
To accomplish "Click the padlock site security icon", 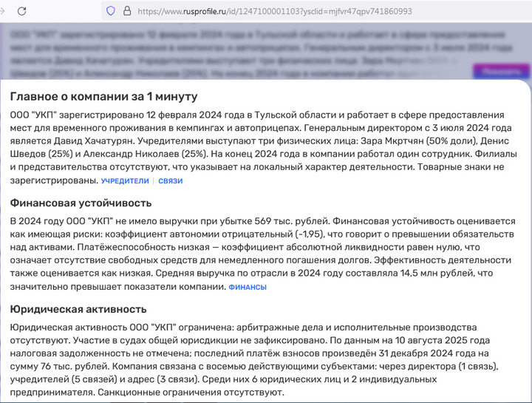I will pyautogui.click(x=126, y=11).
